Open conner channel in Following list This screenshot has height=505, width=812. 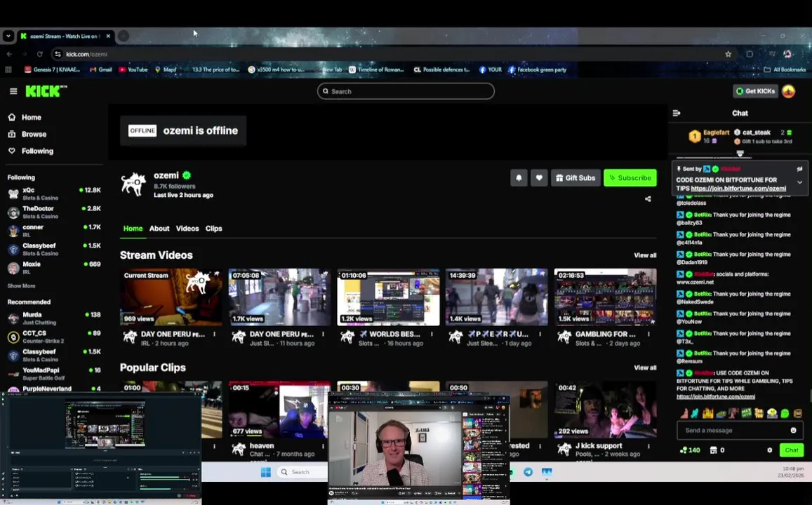(x=54, y=231)
